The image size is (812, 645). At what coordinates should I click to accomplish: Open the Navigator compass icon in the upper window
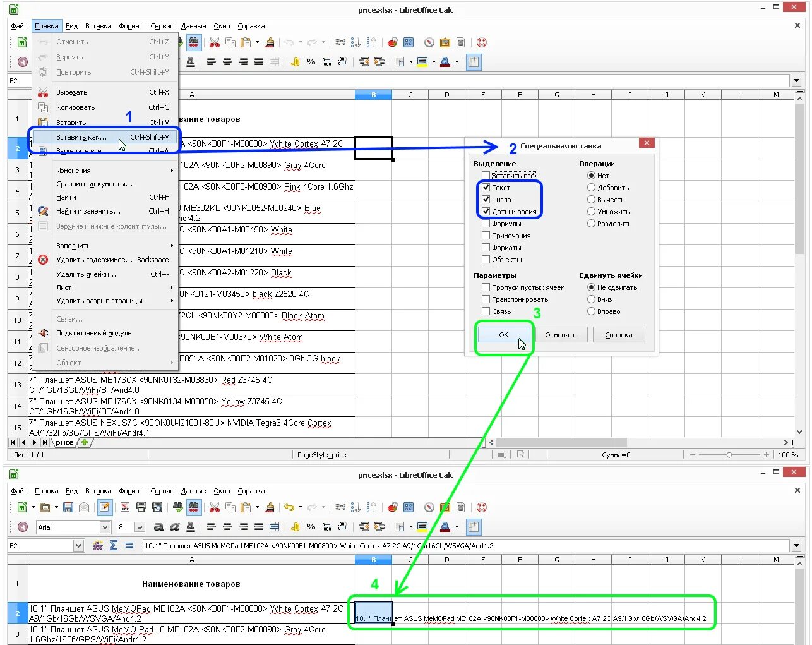429,42
